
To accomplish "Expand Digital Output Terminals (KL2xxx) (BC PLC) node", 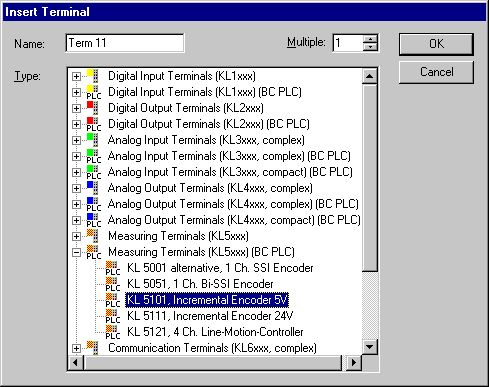I will [76, 124].
